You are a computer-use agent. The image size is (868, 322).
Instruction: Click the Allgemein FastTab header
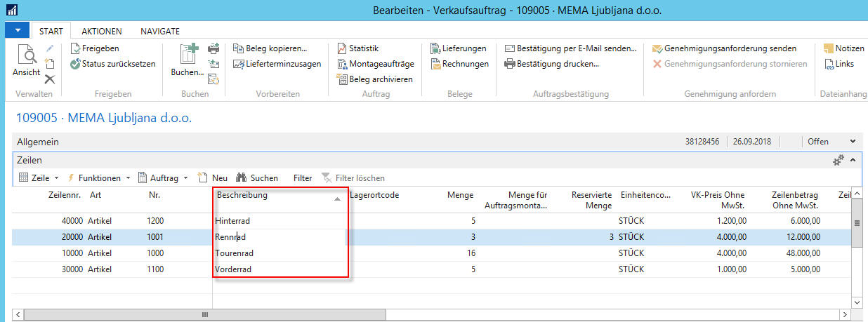[434, 142]
